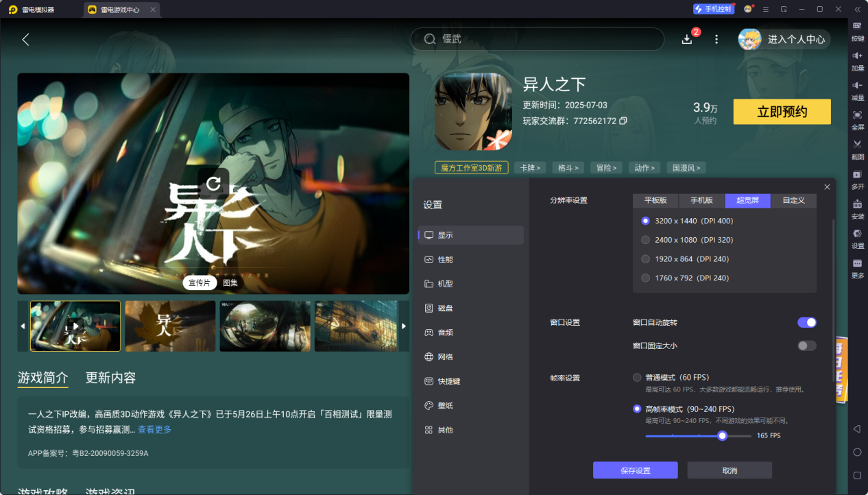This screenshot has width=868, height=495.
Task: Enable 窗口固定大小 switch
Action: pyautogui.click(x=807, y=346)
